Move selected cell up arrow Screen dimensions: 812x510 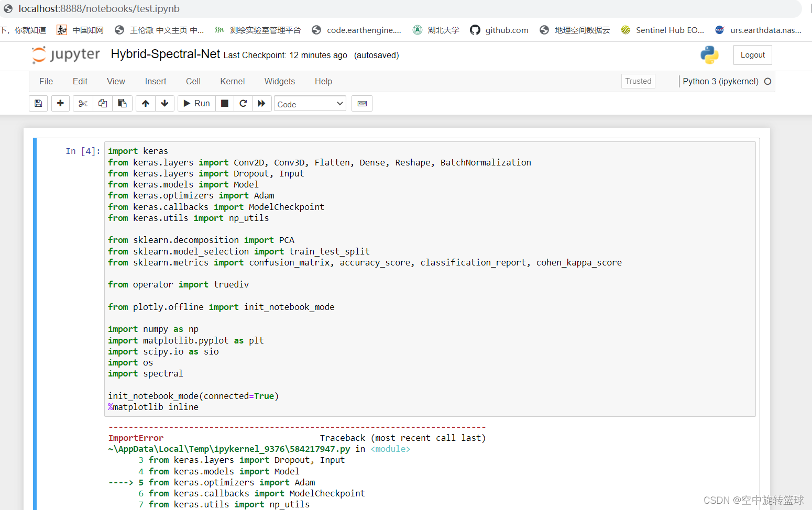[146, 104]
